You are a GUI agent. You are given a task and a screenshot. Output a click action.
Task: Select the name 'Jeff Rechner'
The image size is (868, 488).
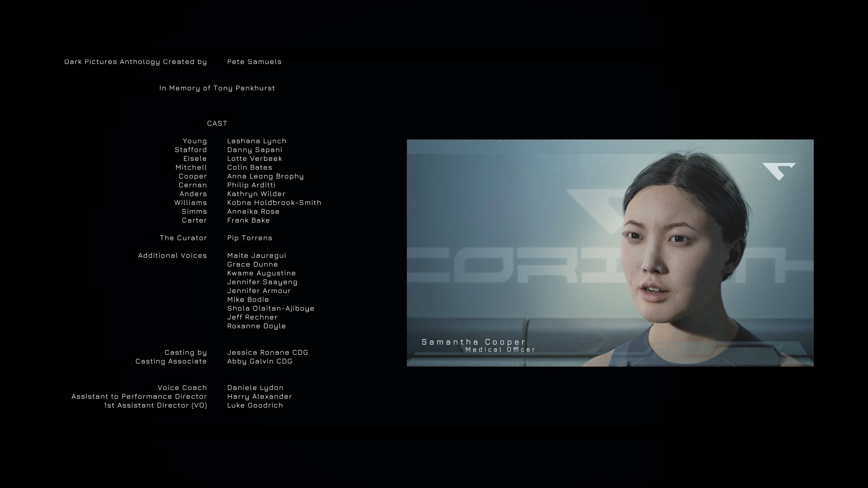pos(252,317)
